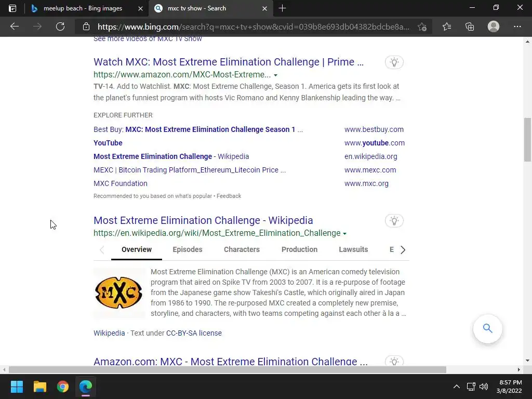Click www.bestbuy.com domain link
This screenshot has height=399, width=532.
click(x=374, y=129)
